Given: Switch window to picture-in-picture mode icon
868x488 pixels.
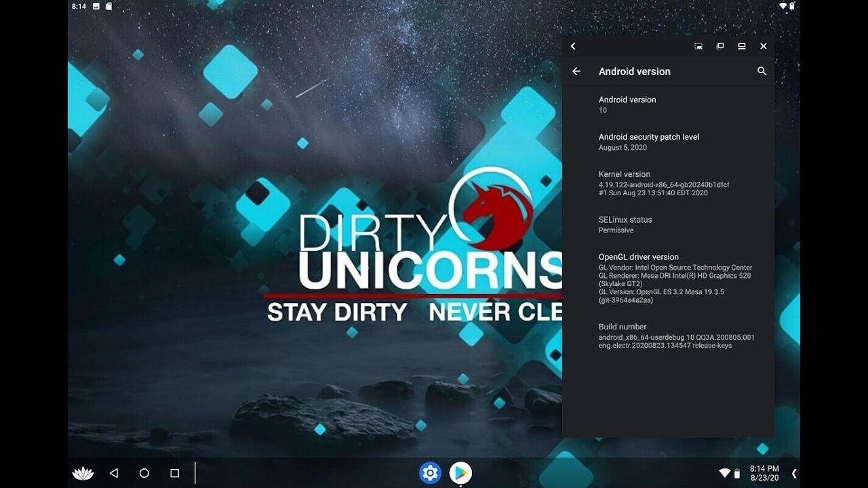Looking at the screenshot, I should [698, 46].
